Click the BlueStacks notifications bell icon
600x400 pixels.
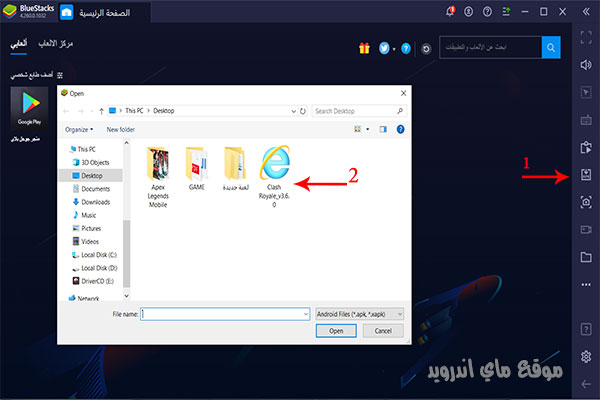click(450, 11)
